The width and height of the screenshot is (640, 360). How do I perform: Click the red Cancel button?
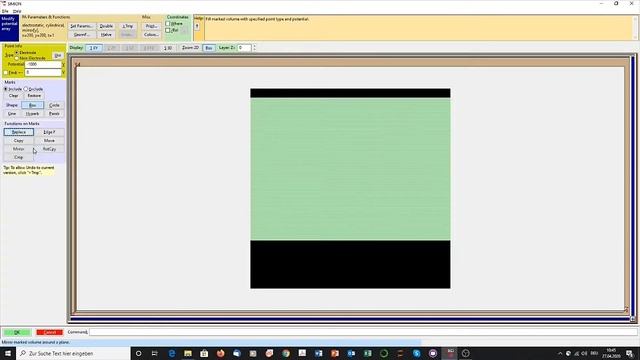tap(49, 333)
